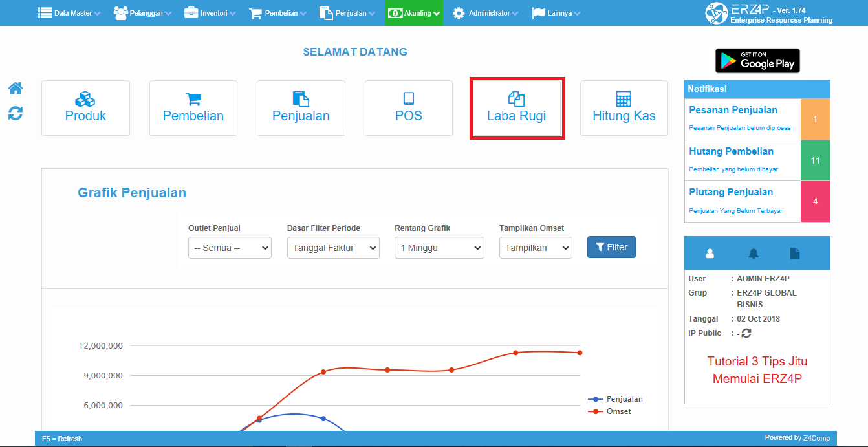Click the orange Pesanan Penjualan count badge
868x447 pixels.
(815, 119)
